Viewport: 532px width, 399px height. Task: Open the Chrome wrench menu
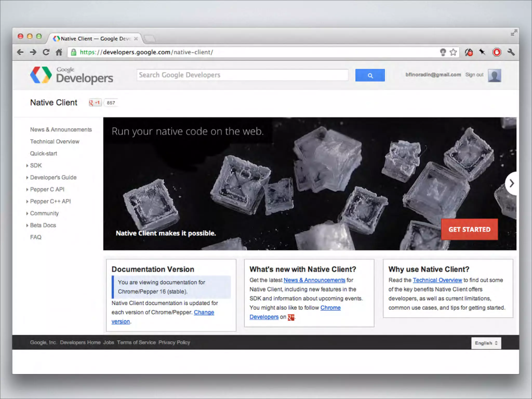[511, 52]
